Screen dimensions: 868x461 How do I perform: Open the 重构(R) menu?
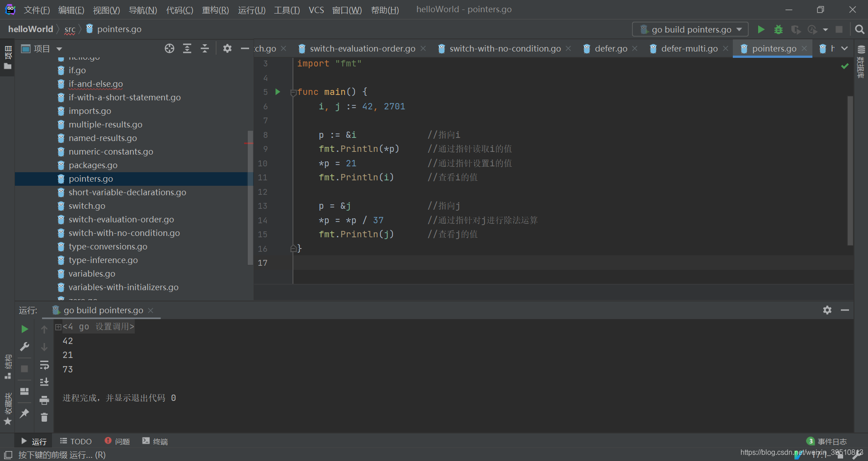[215, 10]
